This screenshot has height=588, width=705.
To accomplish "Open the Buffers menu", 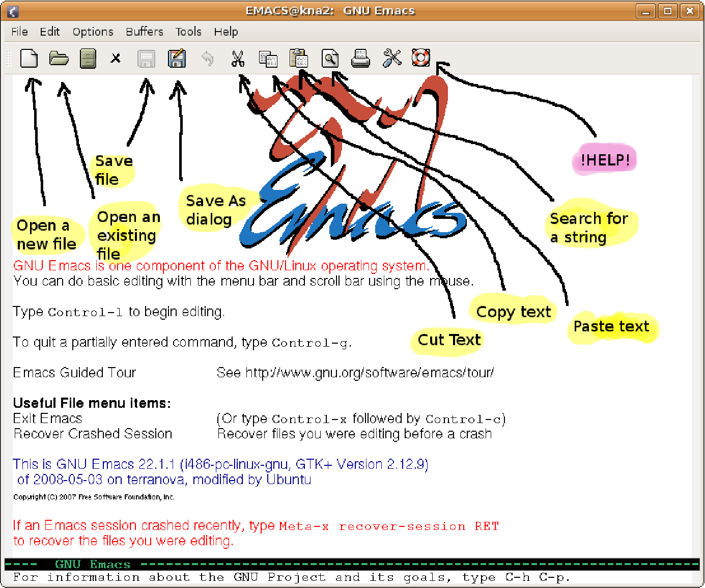I will pyautogui.click(x=145, y=32).
